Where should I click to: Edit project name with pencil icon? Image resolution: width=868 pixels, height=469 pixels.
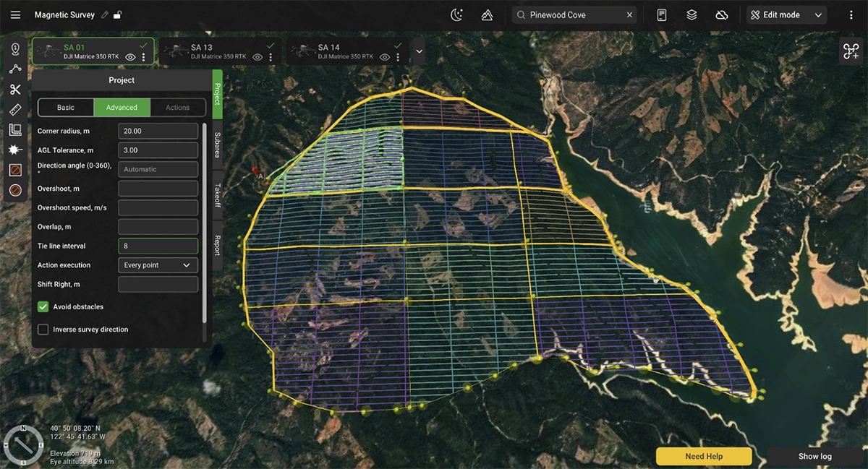click(x=105, y=14)
